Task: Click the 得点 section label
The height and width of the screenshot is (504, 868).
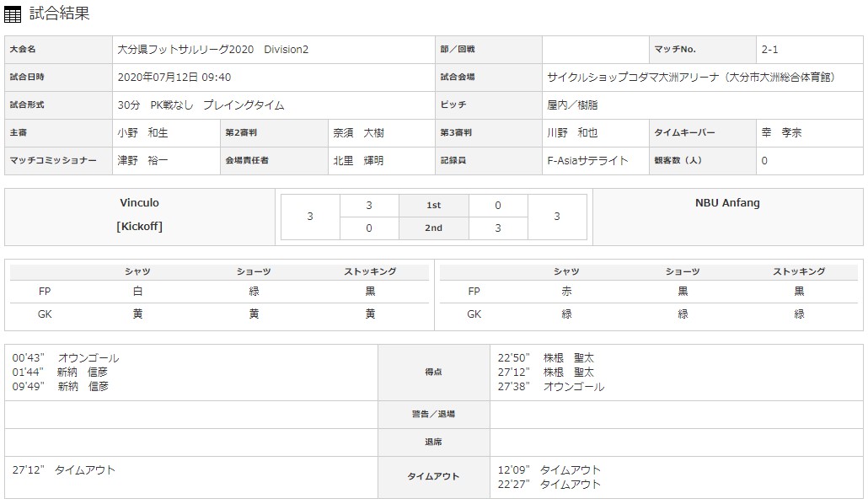Action: [x=433, y=372]
